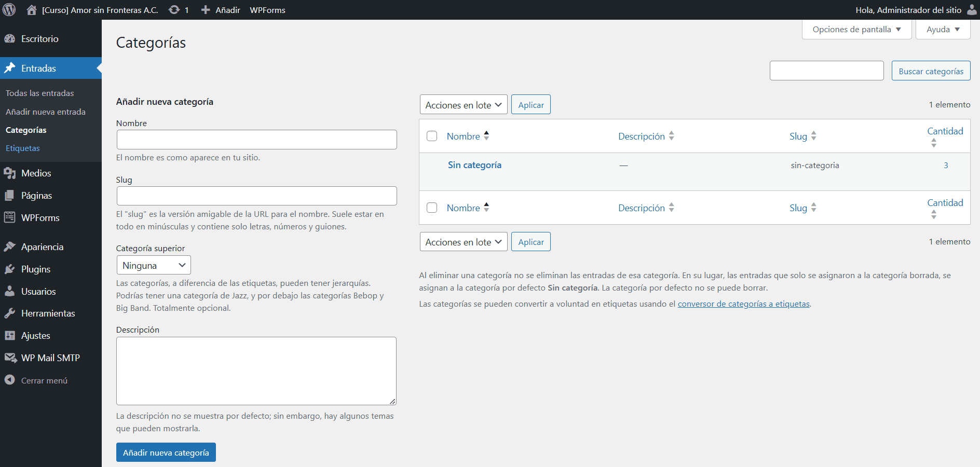The width and height of the screenshot is (980, 467).
Task: Expand the Categoría superior dropdown
Action: tap(154, 265)
